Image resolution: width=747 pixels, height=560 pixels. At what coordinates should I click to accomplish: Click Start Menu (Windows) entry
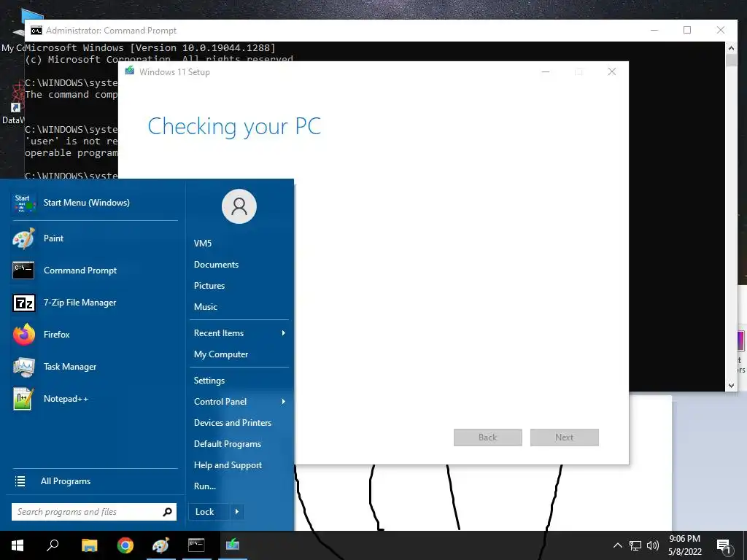[x=94, y=203]
